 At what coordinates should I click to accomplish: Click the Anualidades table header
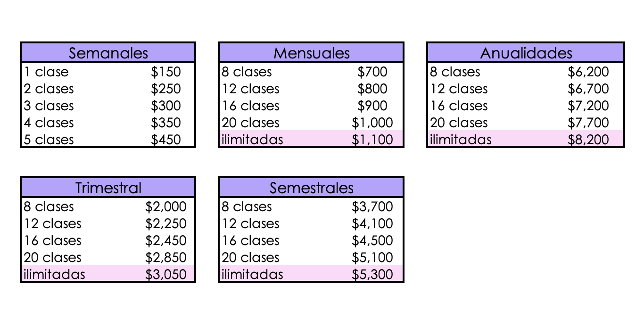[526, 53]
